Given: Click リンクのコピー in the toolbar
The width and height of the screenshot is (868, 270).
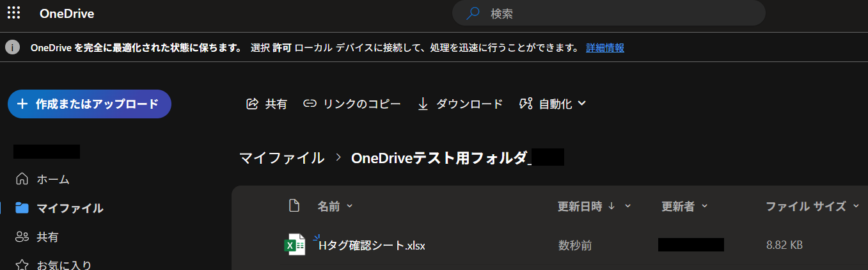Looking at the screenshot, I should point(352,104).
